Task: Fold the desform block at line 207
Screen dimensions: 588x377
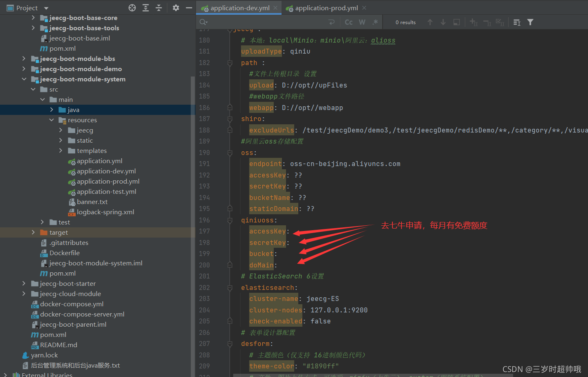Action: pos(230,344)
